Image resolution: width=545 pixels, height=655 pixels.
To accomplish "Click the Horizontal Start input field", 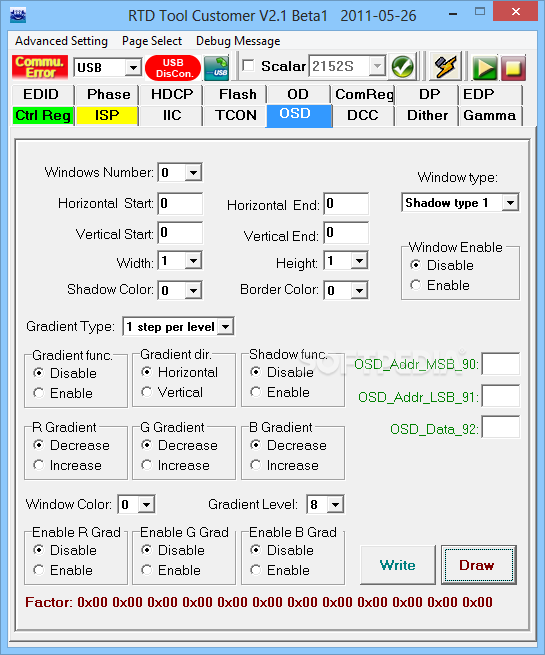I will (x=180, y=203).
